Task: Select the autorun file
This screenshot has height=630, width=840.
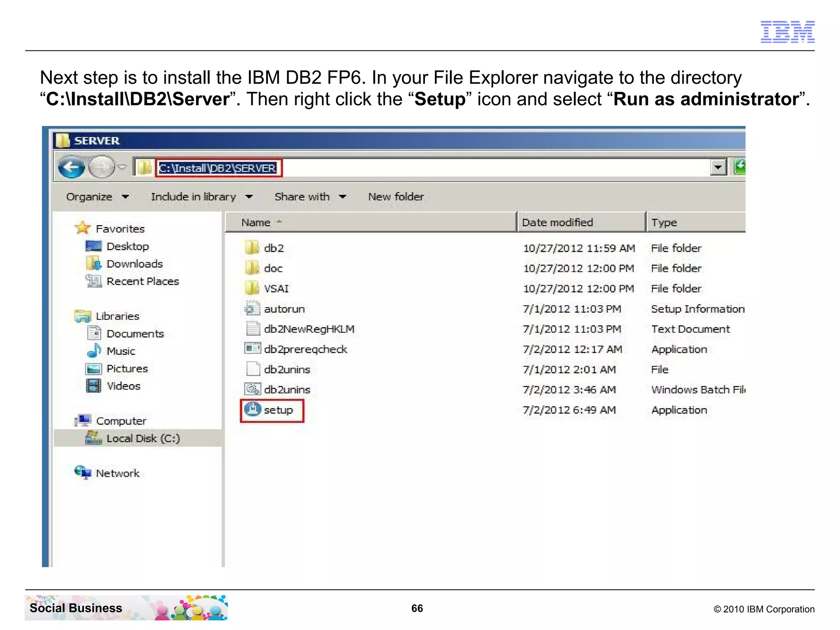Action: click(284, 309)
